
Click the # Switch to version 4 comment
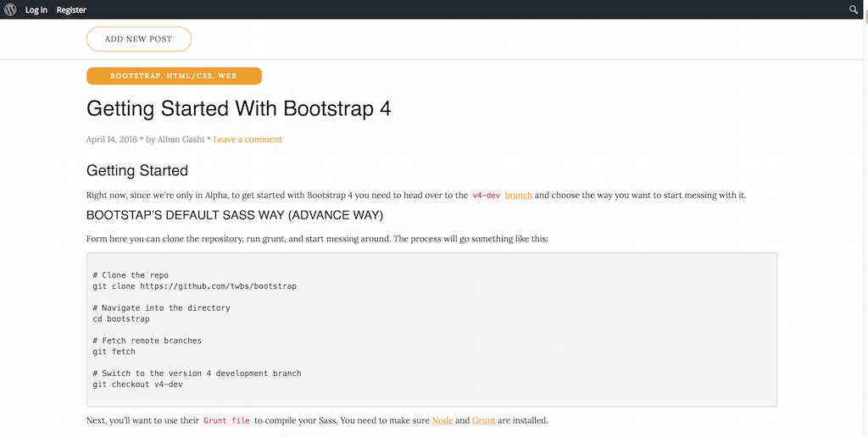[197, 373]
